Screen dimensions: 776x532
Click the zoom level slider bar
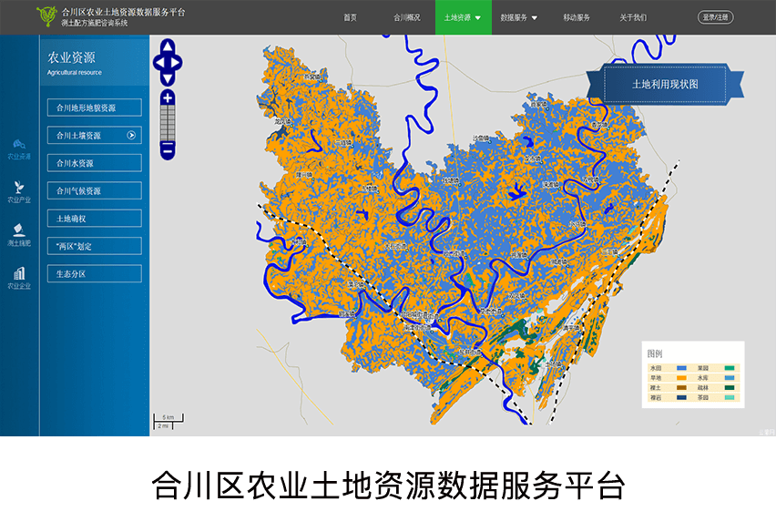coord(168,122)
